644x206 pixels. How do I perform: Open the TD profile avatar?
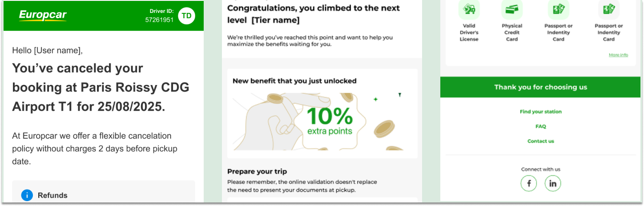[187, 16]
